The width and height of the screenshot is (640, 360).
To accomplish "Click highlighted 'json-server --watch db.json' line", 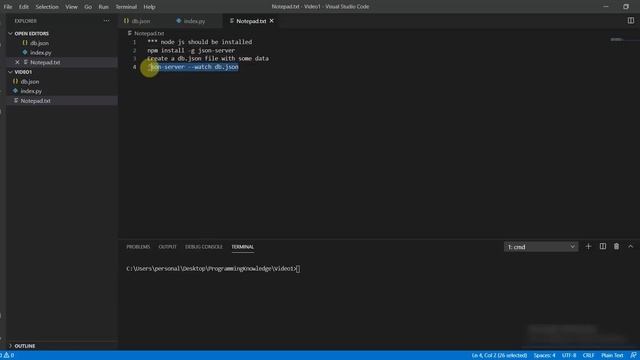I will (194, 67).
